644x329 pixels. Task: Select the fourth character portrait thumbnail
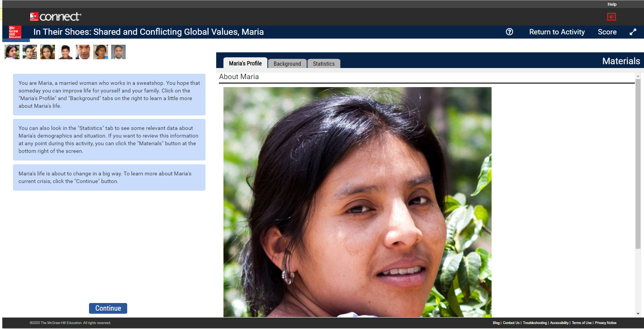[x=65, y=52]
